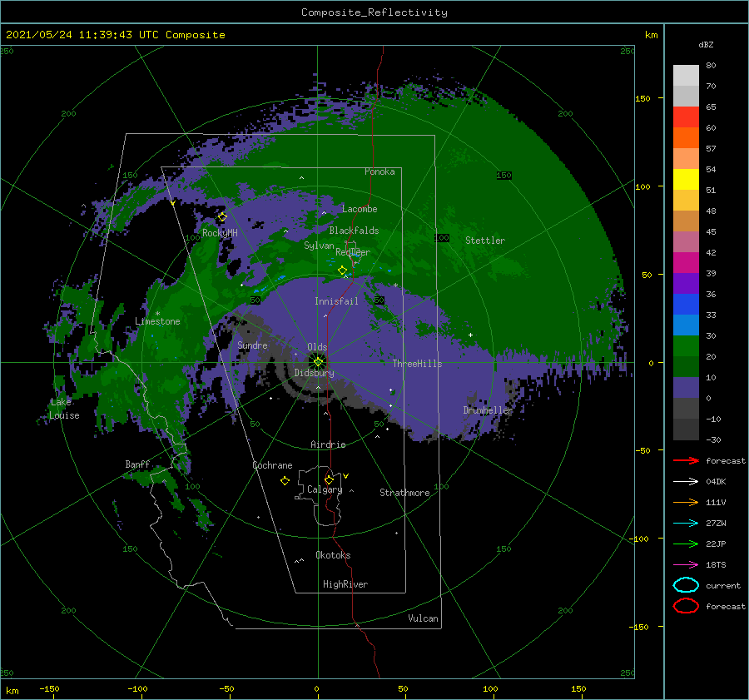Click the RockyMH label
Screen dimensions: 749x700
(220, 233)
